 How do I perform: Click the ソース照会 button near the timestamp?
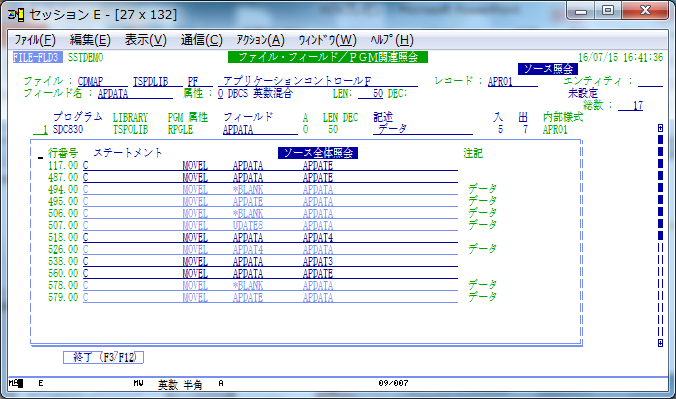548,69
